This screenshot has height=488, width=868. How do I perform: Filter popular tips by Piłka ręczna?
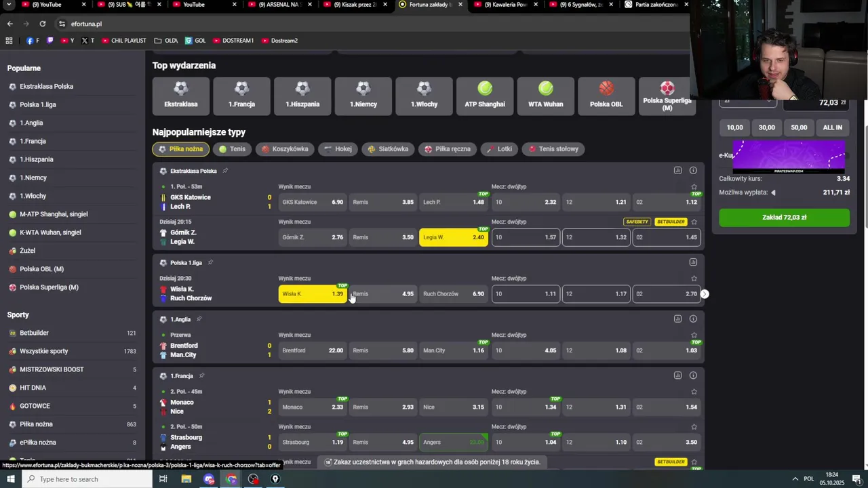coord(448,149)
